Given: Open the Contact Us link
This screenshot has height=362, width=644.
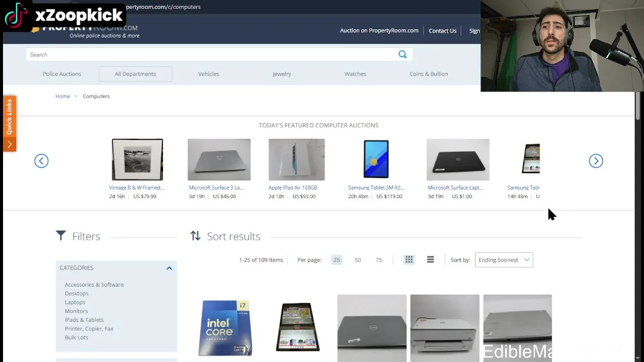Looking at the screenshot, I should pyautogui.click(x=442, y=31).
